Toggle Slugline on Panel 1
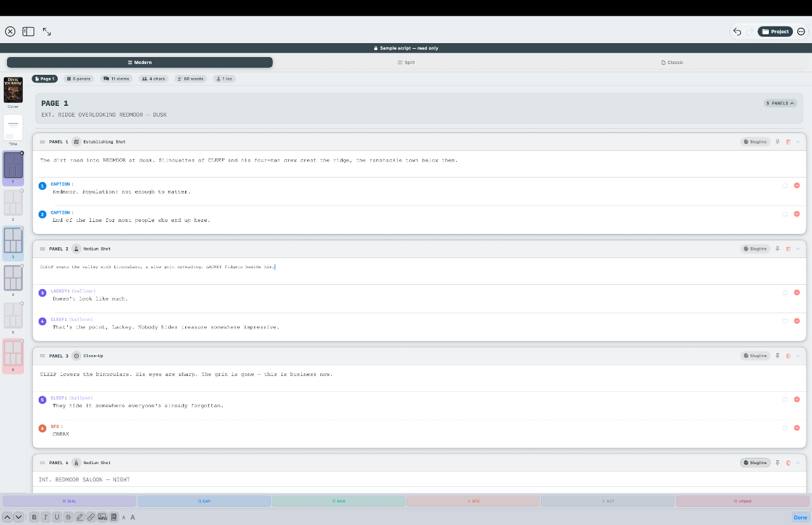The image size is (812, 525). tap(755, 142)
